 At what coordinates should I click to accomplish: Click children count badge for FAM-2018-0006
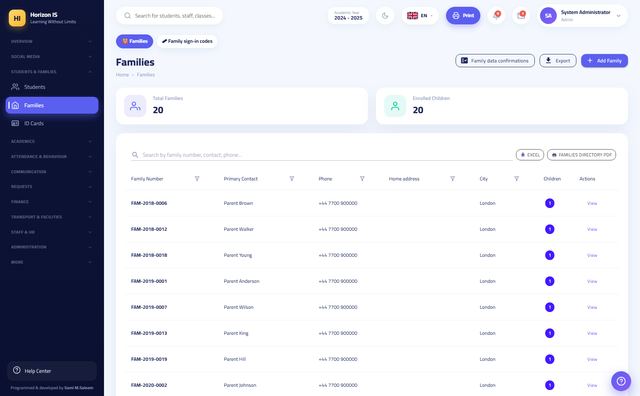click(550, 203)
